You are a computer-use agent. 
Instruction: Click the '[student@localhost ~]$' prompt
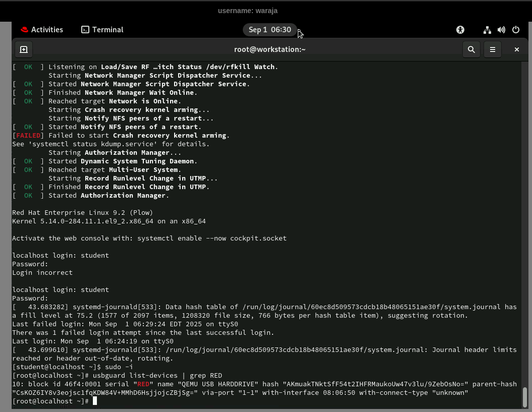(57, 367)
